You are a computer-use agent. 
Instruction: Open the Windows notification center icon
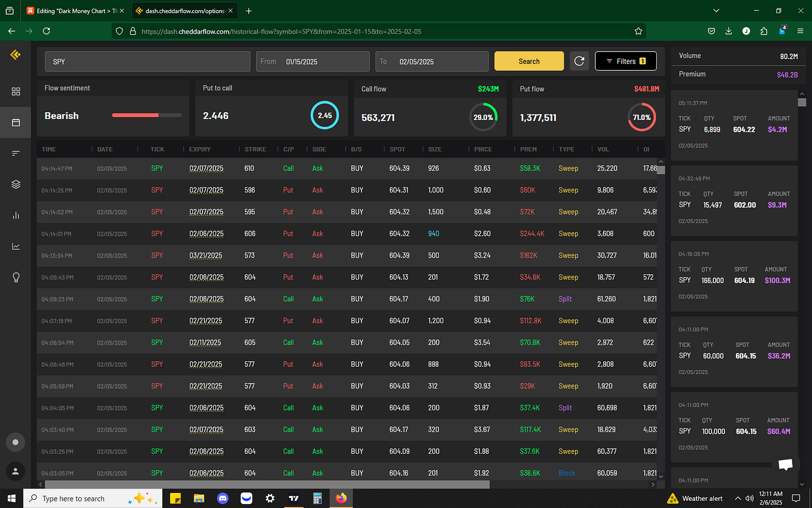(x=796, y=498)
